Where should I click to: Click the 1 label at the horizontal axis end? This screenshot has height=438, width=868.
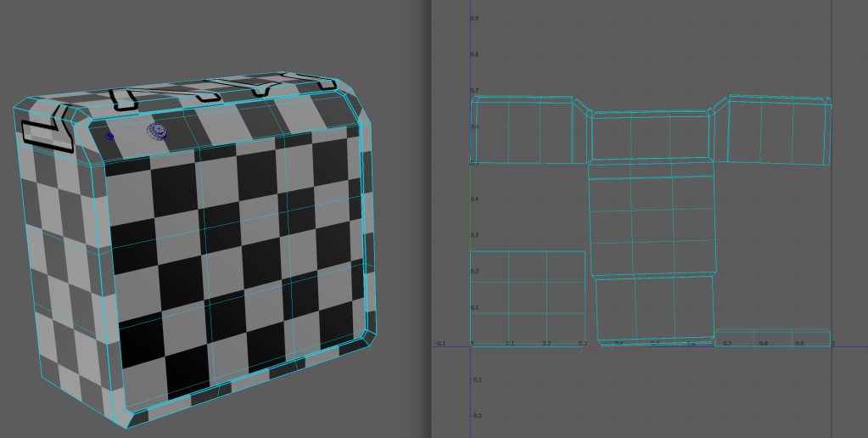[832, 343]
